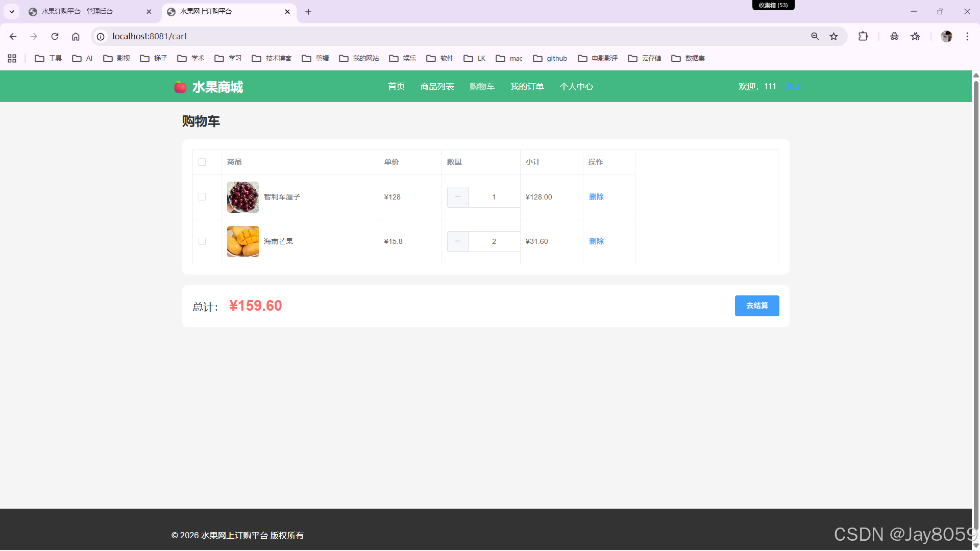
Task: Select the 海南芒果 row checkbox
Action: tap(202, 241)
